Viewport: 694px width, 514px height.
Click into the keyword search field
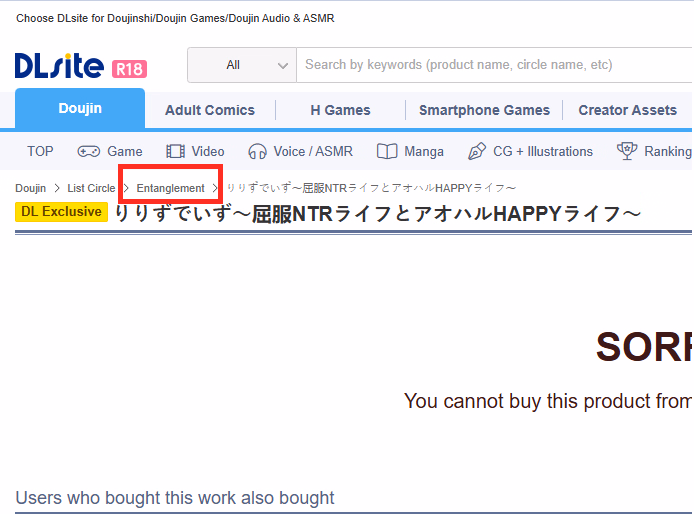[494, 65]
